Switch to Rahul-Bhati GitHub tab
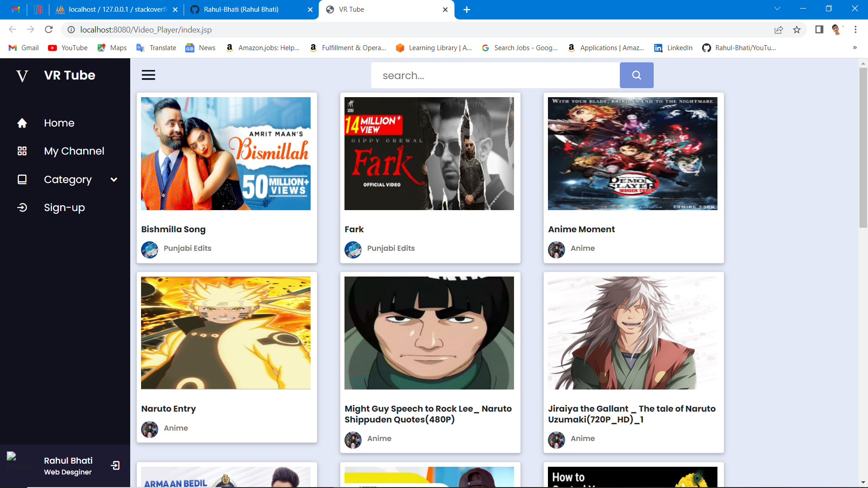868x488 pixels. [x=241, y=9]
